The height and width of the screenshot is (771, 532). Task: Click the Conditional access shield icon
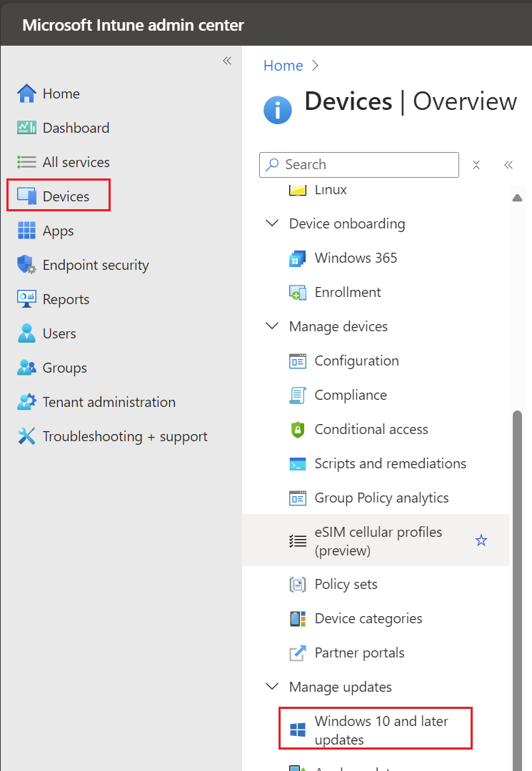[297, 430]
